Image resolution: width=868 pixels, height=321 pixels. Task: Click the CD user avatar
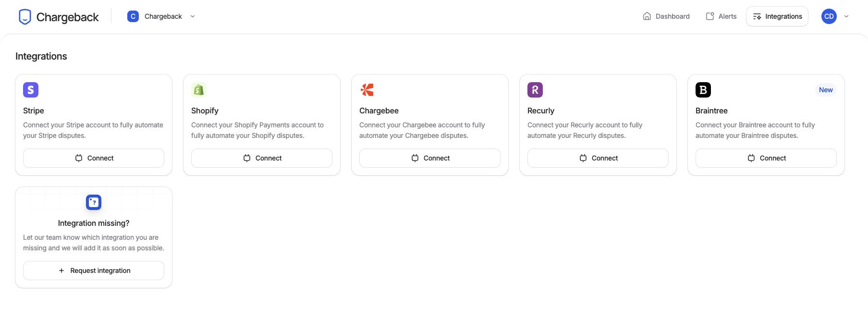pos(829,16)
